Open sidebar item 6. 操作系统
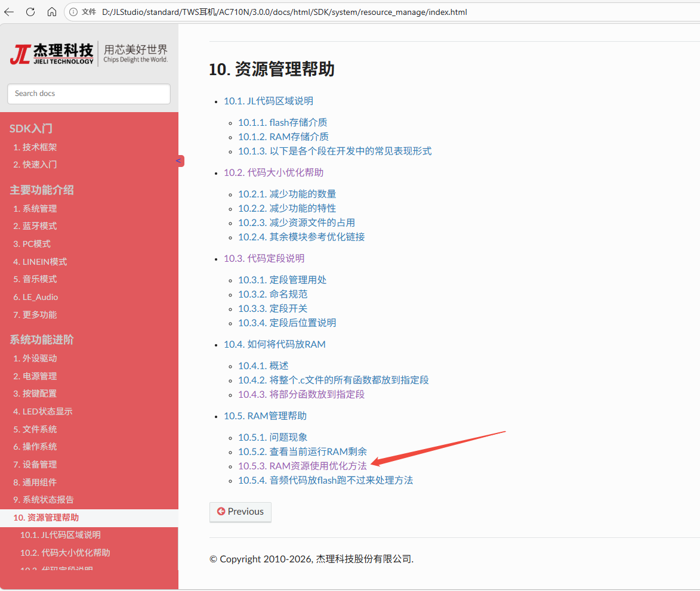 35,447
